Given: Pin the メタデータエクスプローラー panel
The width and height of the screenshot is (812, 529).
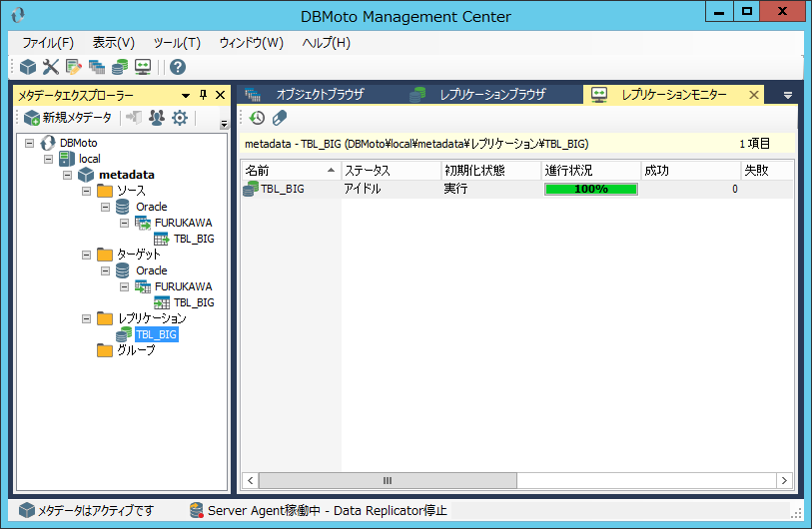Looking at the screenshot, I should (x=203, y=95).
